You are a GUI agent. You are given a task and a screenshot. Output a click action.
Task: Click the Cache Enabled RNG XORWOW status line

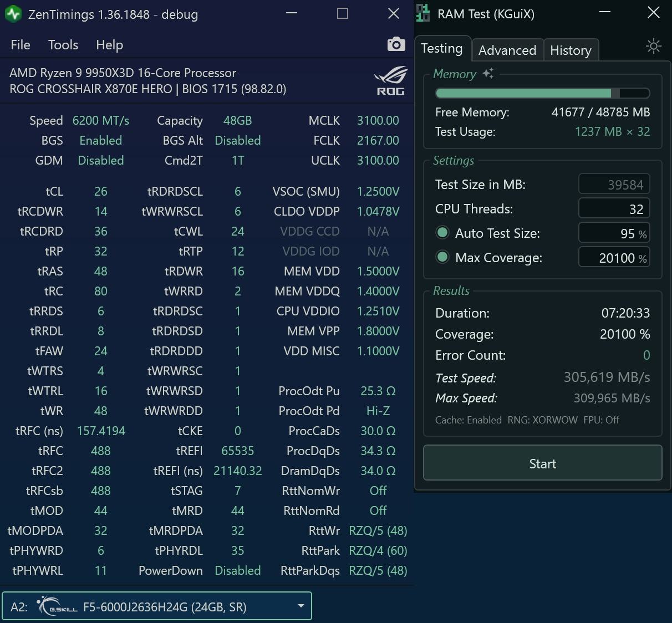click(x=527, y=420)
